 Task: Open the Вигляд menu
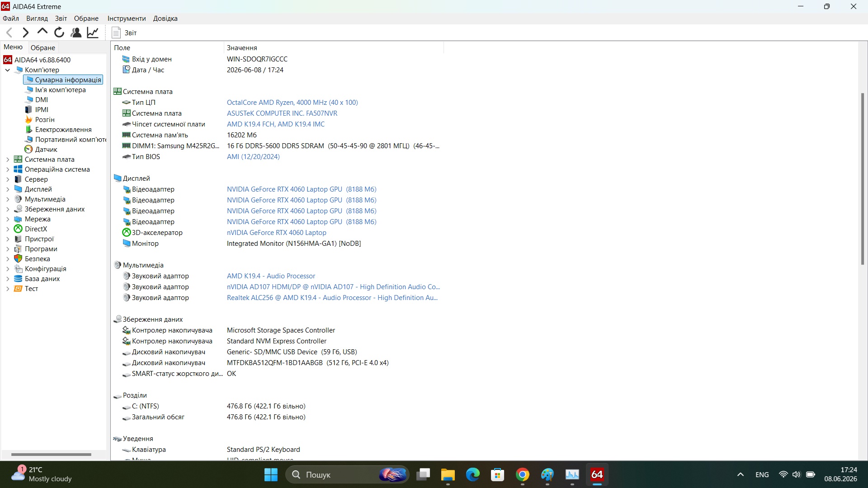tap(37, 19)
